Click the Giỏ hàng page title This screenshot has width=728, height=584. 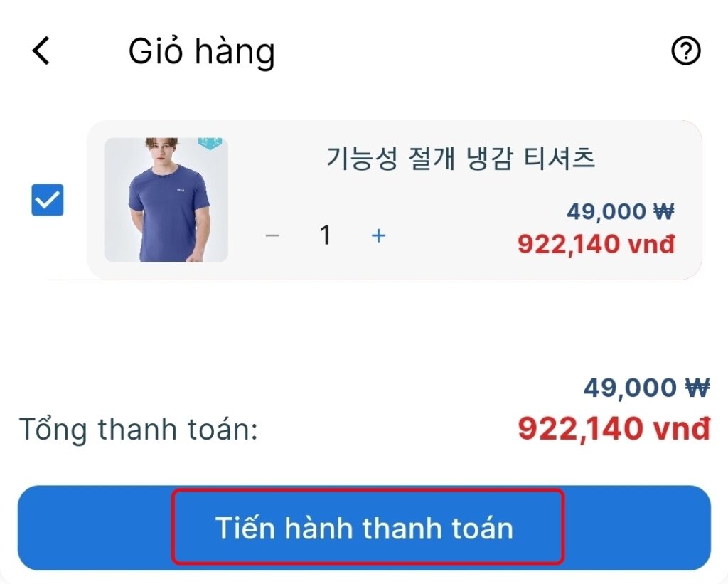coord(202,52)
